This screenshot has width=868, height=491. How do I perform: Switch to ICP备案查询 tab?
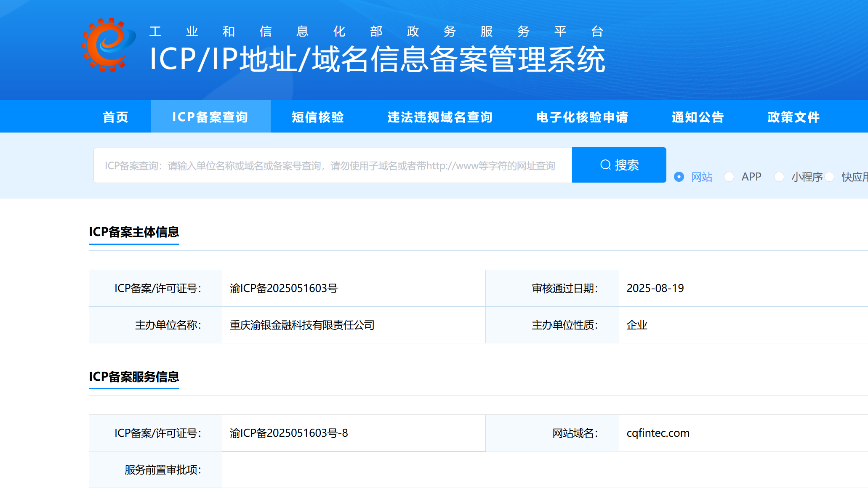(210, 117)
